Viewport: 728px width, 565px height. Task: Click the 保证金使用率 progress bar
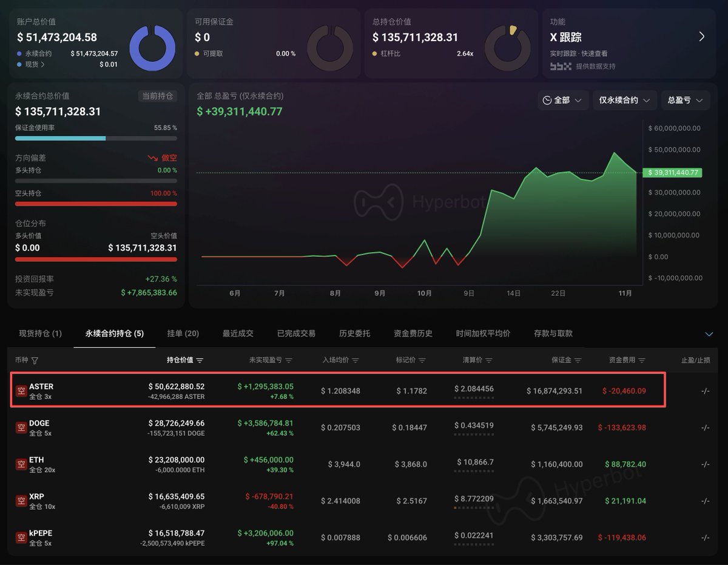click(x=96, y=138)
